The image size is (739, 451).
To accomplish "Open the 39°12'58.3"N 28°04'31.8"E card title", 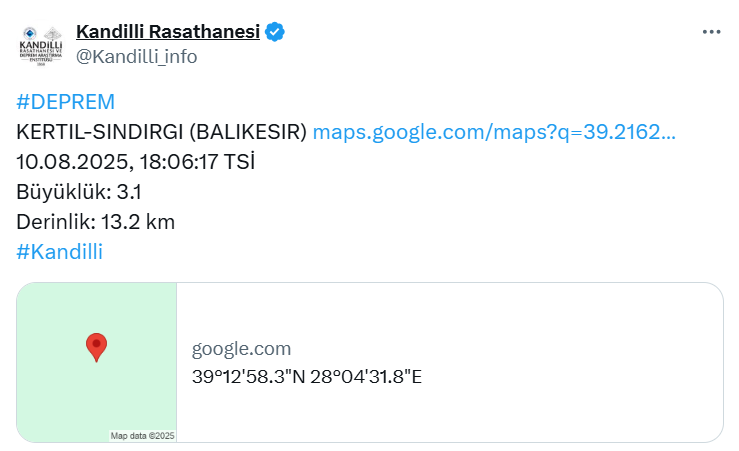I will click(307, 377).
